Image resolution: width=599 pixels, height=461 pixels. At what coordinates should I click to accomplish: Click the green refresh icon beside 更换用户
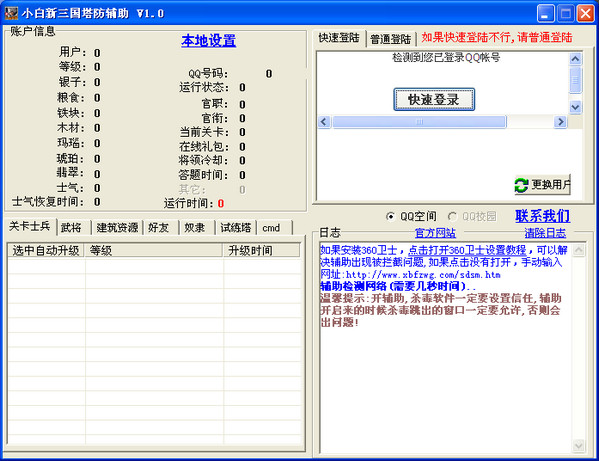pos(521,185)
